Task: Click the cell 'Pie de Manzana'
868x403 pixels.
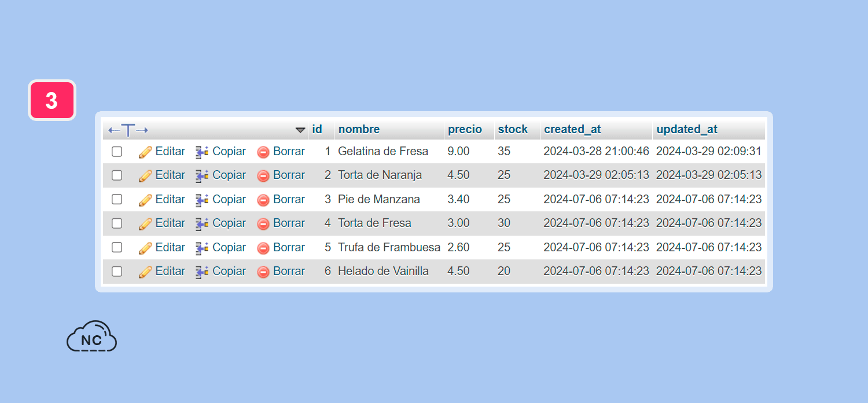Action: (379, 199)
